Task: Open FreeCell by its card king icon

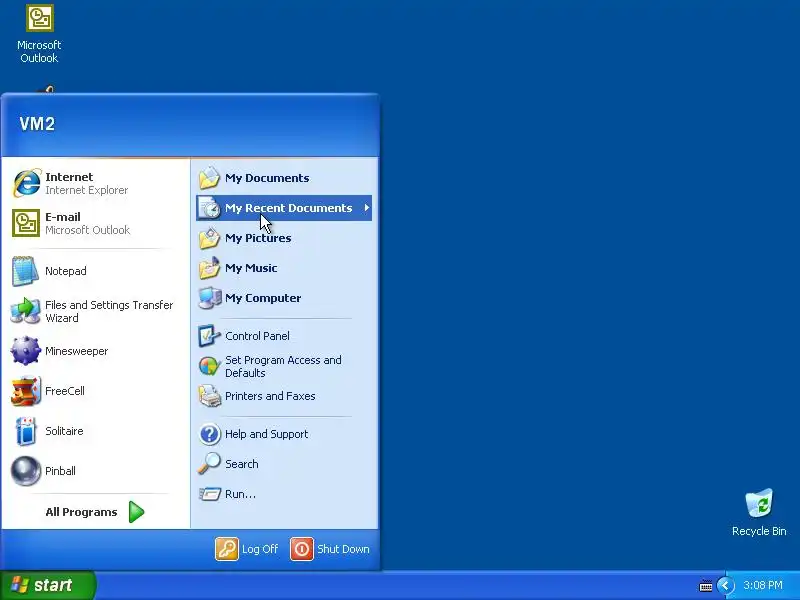Action: point(26,391)
